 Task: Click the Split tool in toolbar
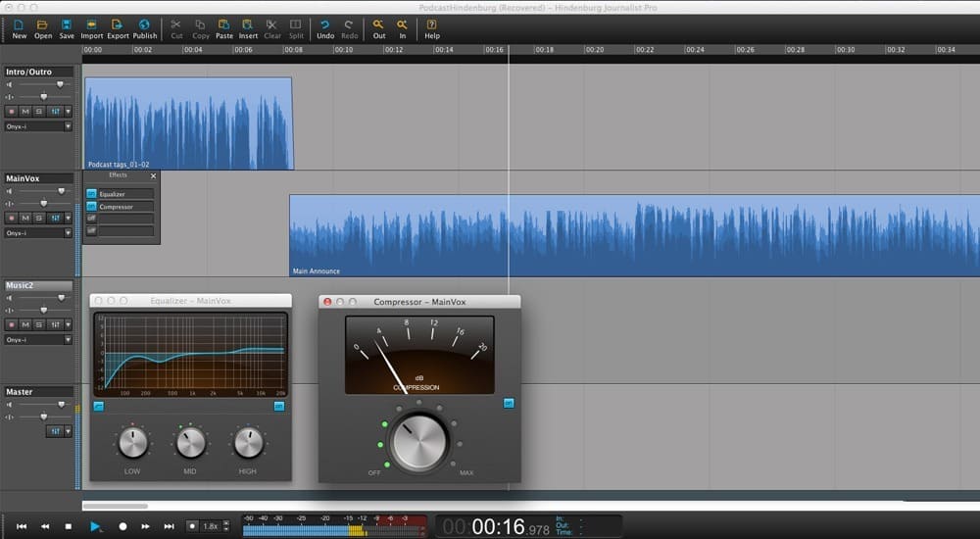pyautogui.click(x=296, y=28)
